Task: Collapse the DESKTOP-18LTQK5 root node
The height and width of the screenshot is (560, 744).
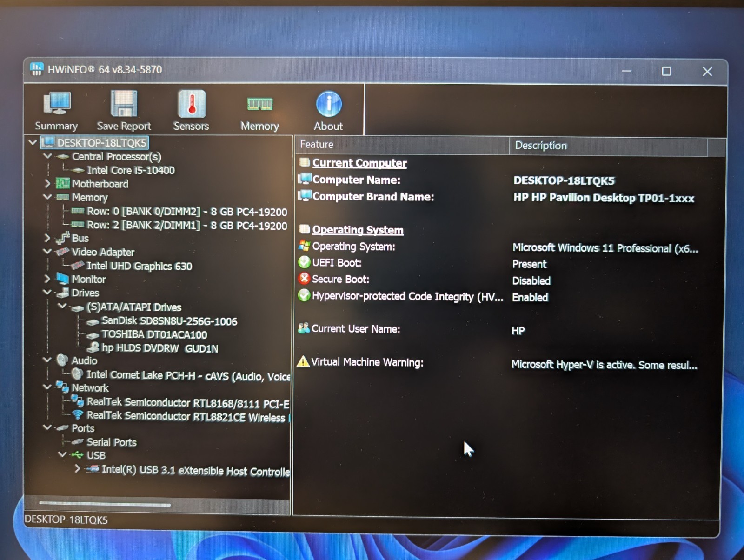Action: coord(33,142)
